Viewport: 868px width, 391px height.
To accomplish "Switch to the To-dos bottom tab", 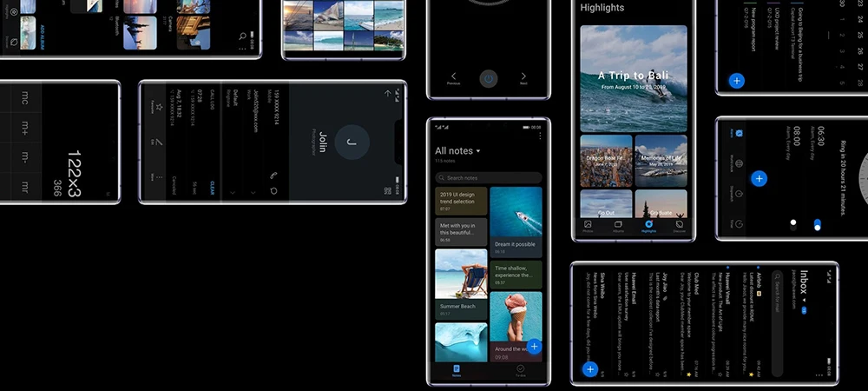I will pos(520,370).
